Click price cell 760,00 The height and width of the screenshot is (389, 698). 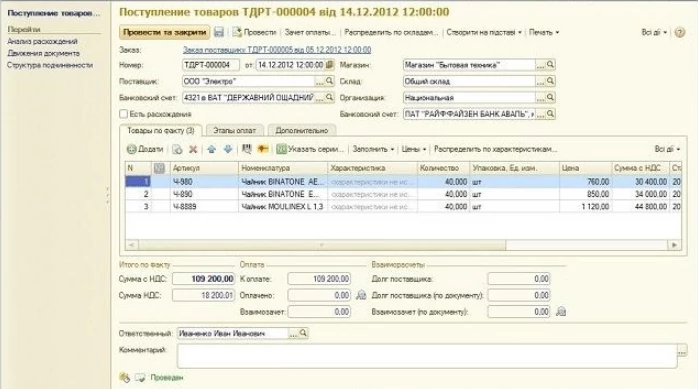tap(585, 182)
